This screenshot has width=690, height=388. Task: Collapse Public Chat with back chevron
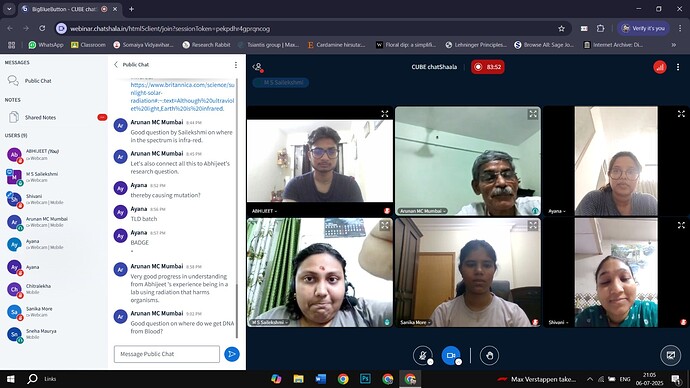pyautogui.click(x=116, y=65)
